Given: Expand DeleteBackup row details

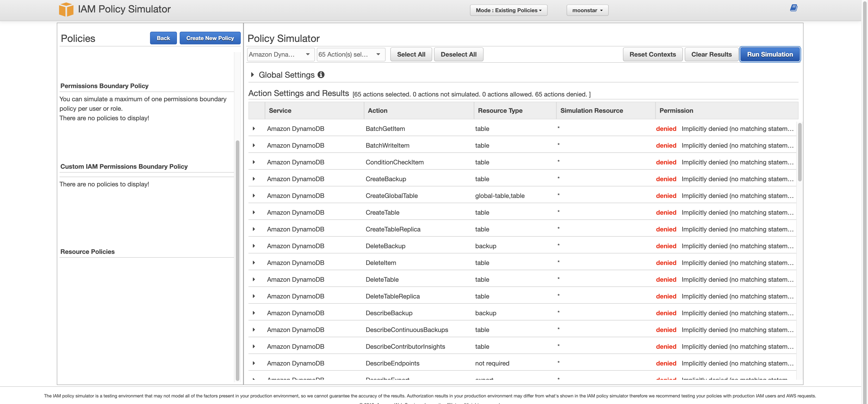Looking at the screenshot, I should click(254, 246).
